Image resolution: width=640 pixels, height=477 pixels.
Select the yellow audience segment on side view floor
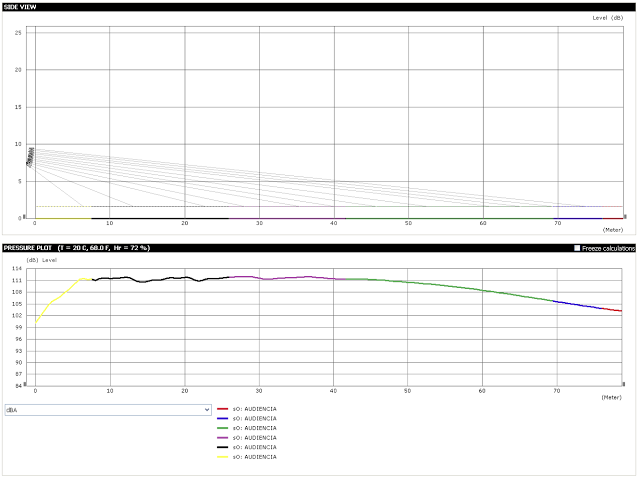click(62, 217)
